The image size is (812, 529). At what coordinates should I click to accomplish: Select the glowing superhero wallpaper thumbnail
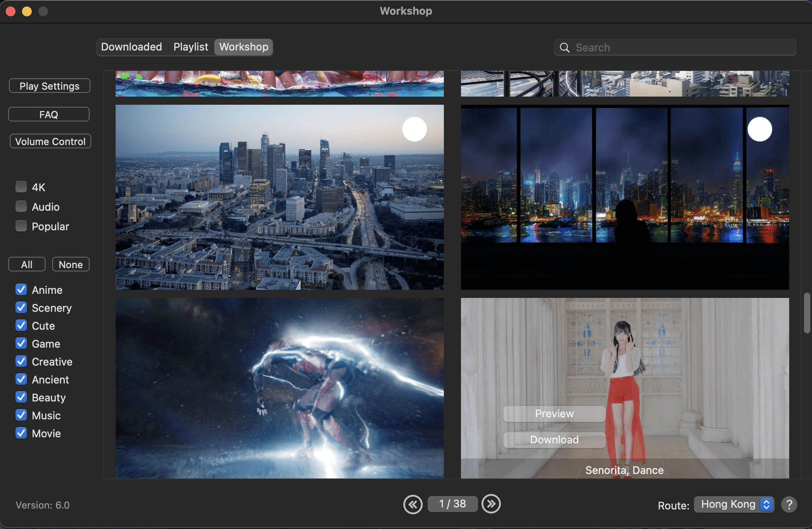279,388
